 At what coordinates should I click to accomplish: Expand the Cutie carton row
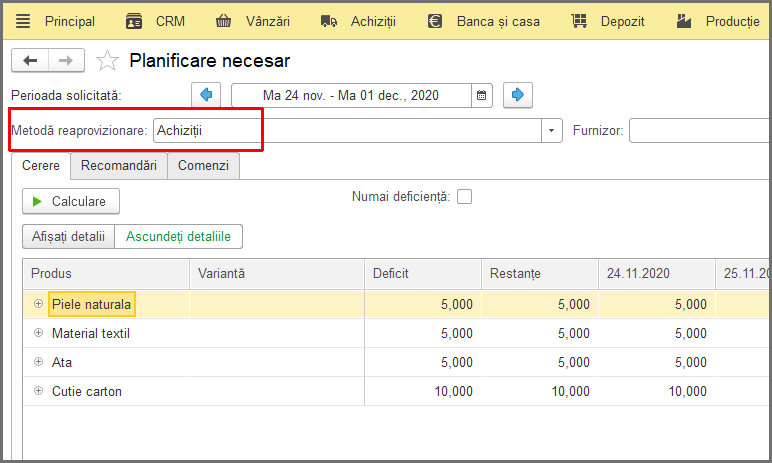pos(38,391)
